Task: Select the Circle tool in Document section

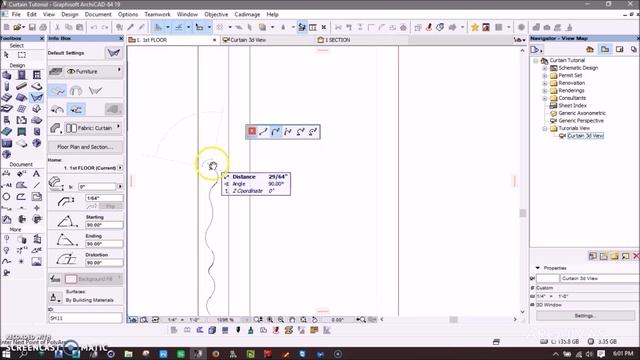Action: click(x=7, y=197)
